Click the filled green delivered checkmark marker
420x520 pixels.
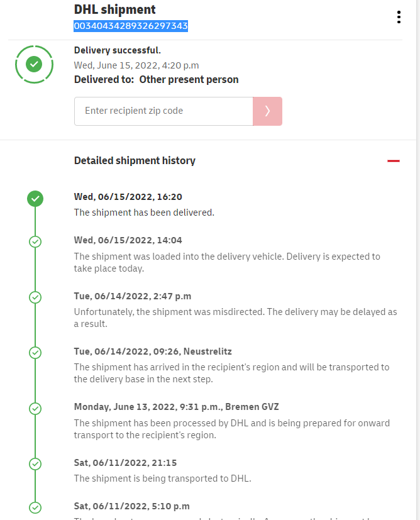click(35, 199)
